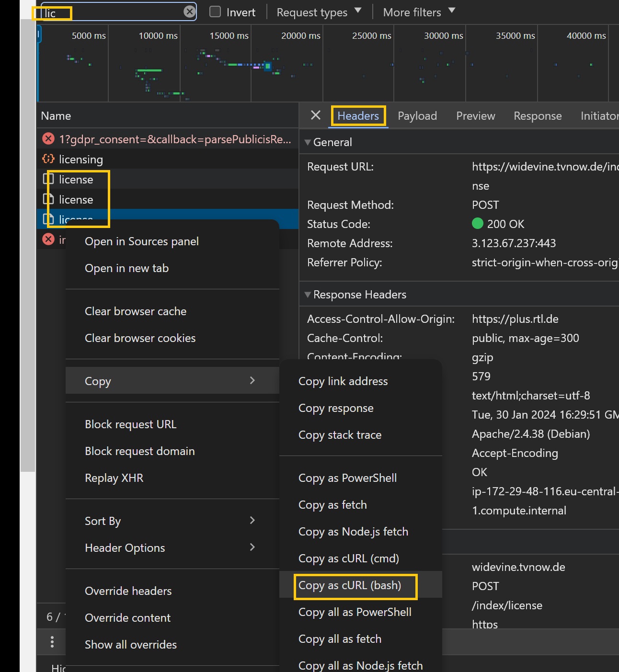619x672 pixels.
Task: Collapse the Response Headers section
Action: click(308, 295)
